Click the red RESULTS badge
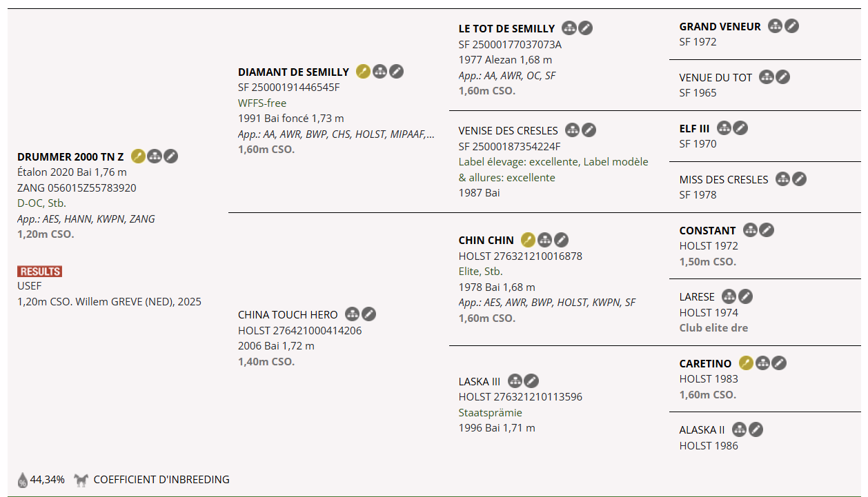This screenshot has height=497, width=868. 40,272
